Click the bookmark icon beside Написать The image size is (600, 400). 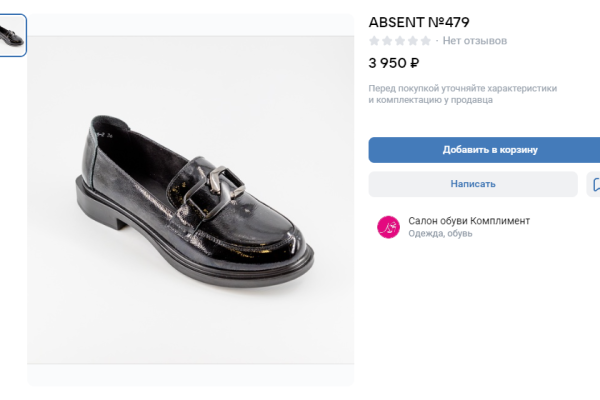594,184
